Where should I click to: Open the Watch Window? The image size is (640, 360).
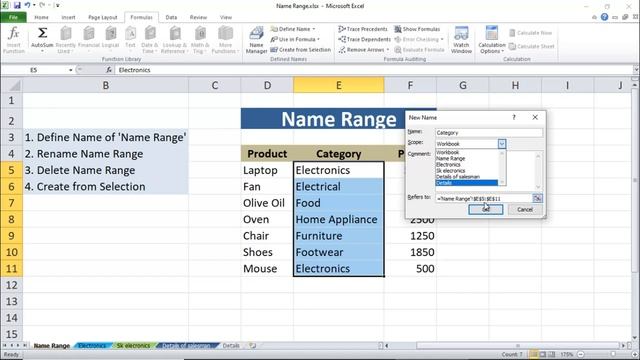(x=461, y=40)
